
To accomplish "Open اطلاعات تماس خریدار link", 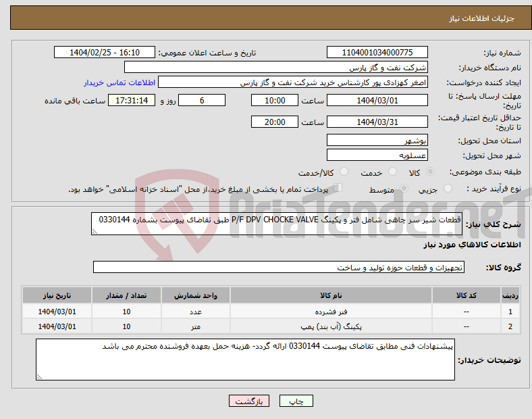I will coord(119,82).
